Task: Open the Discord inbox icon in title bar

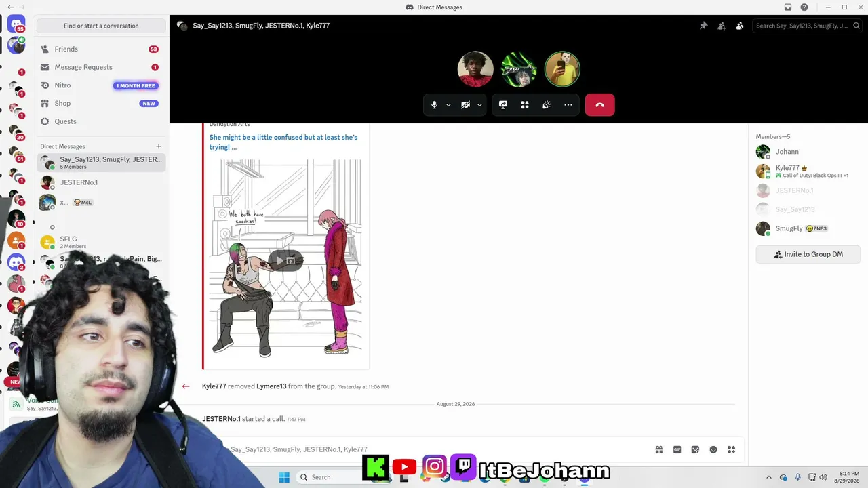Action: [788, 7]
